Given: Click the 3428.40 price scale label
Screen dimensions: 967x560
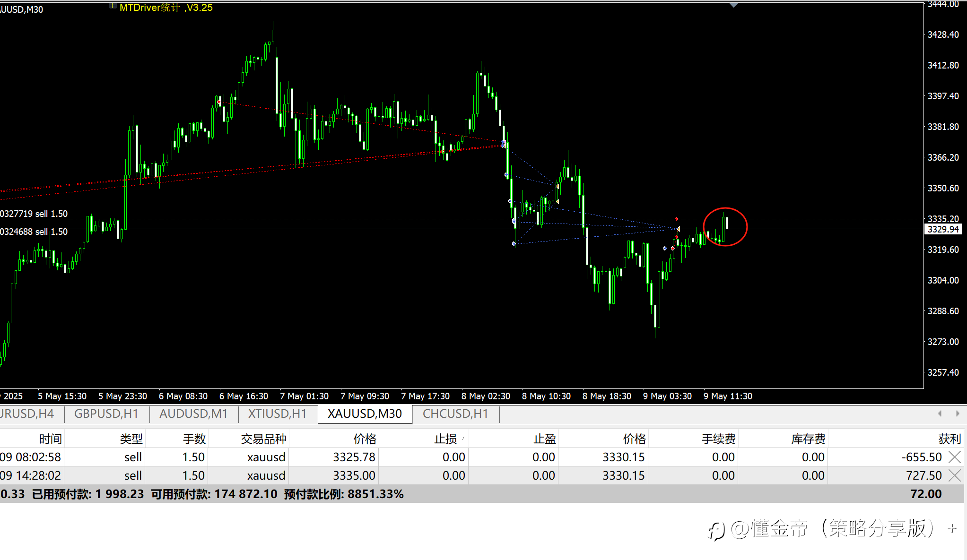Looking at the screenshot, I should pyautogui.click(x=943, y=34).
